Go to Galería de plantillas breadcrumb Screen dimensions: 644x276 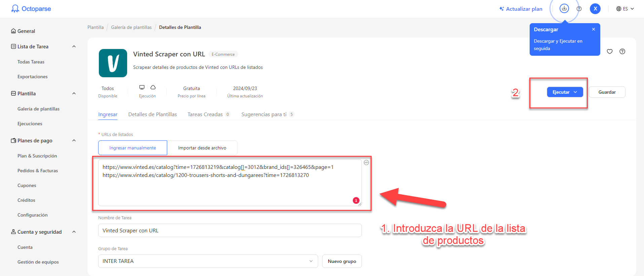point(131,27)
